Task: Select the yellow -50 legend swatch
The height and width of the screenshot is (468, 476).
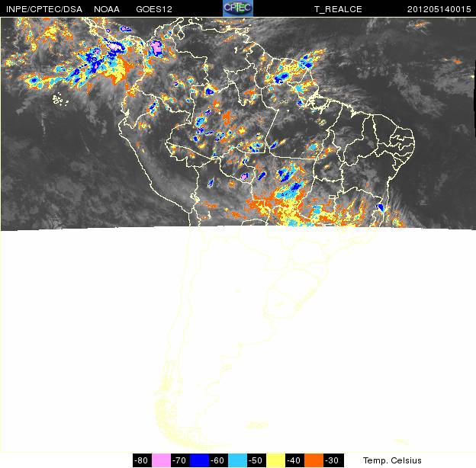Action: coord(275,460)
